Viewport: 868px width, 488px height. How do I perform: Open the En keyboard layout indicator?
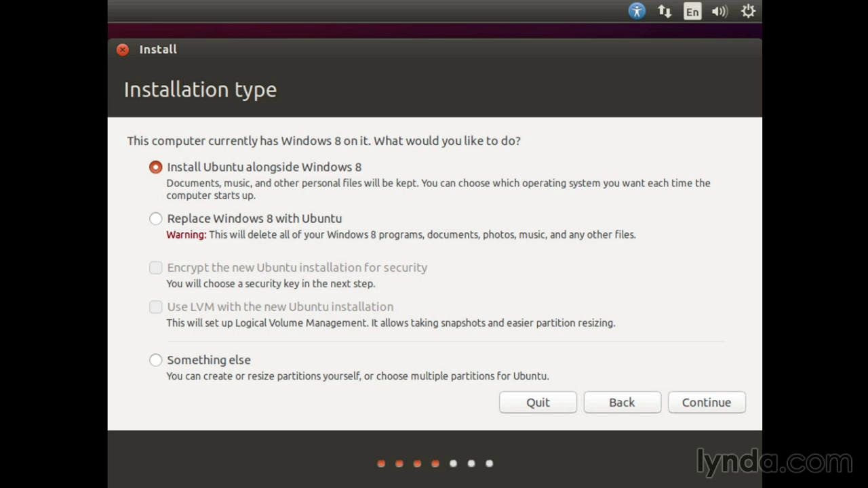[x=692, y=12]
